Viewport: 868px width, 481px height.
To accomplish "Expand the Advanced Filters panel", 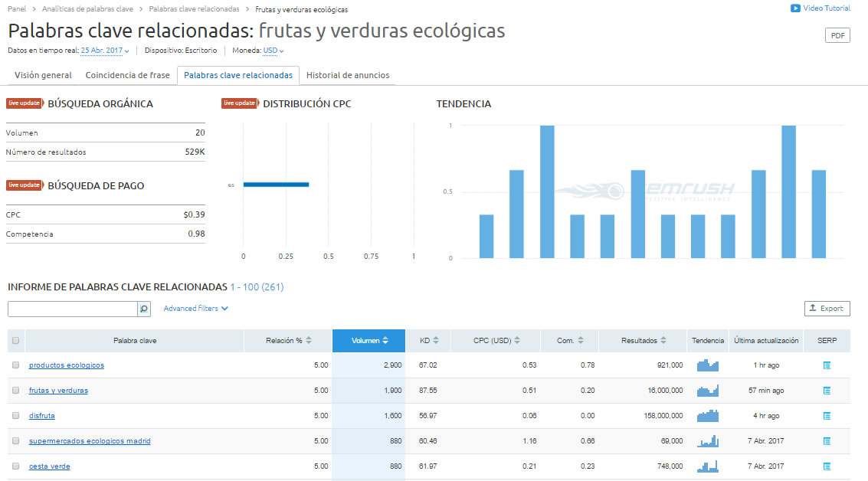I will 192,309.
